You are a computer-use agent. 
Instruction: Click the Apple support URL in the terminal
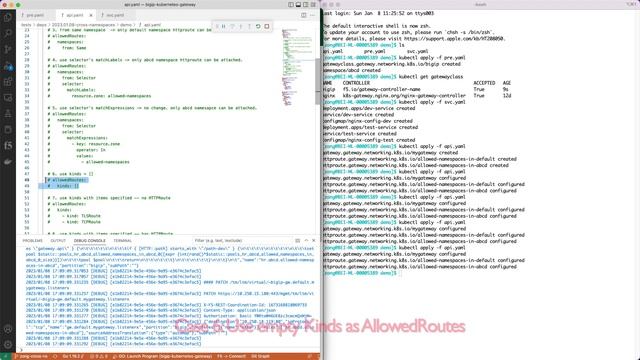(x=455, y=39)
